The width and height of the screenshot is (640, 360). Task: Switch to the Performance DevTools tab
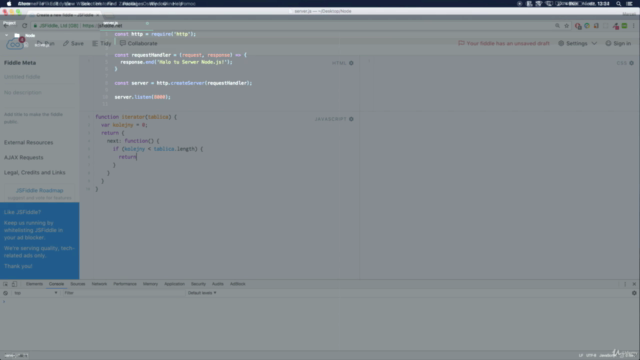125,284
